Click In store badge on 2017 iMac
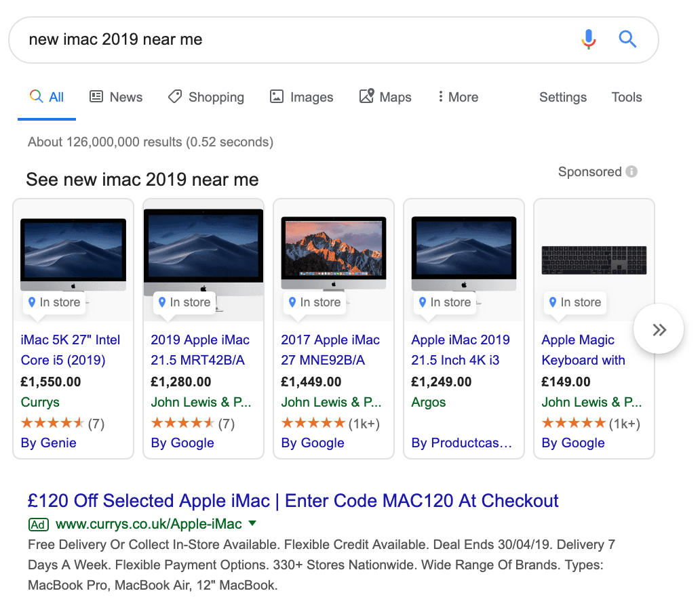 (x=315, y=302)
